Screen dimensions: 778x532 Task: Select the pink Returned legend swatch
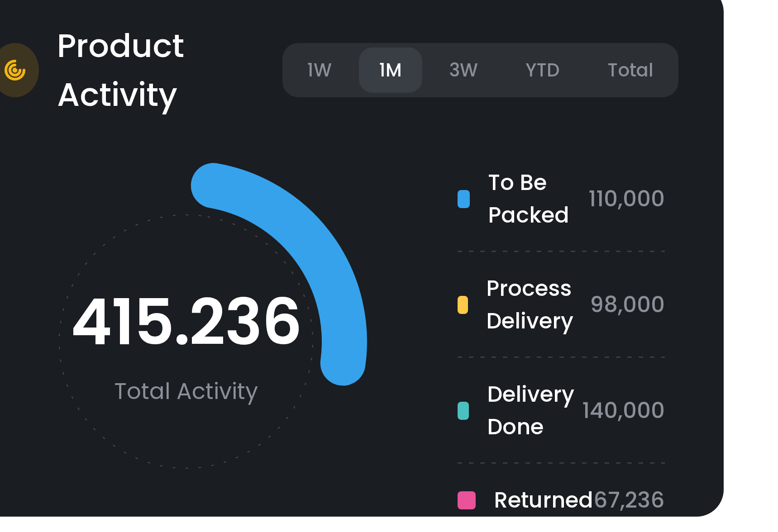click(x=467, y=500)
